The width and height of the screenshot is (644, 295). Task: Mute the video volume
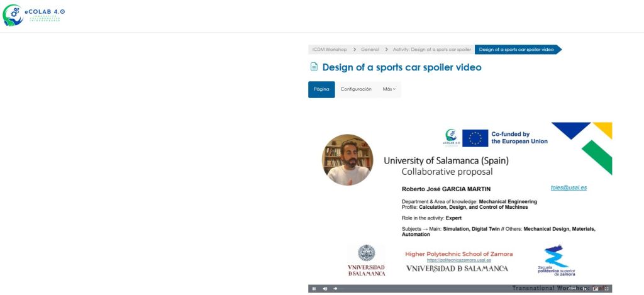coord(325,289)
